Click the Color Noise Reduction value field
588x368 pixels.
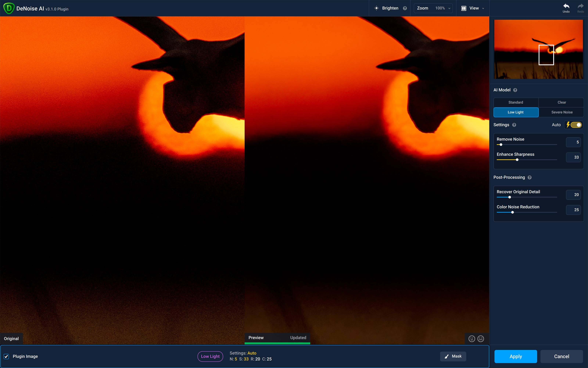[x=573, y=210]
